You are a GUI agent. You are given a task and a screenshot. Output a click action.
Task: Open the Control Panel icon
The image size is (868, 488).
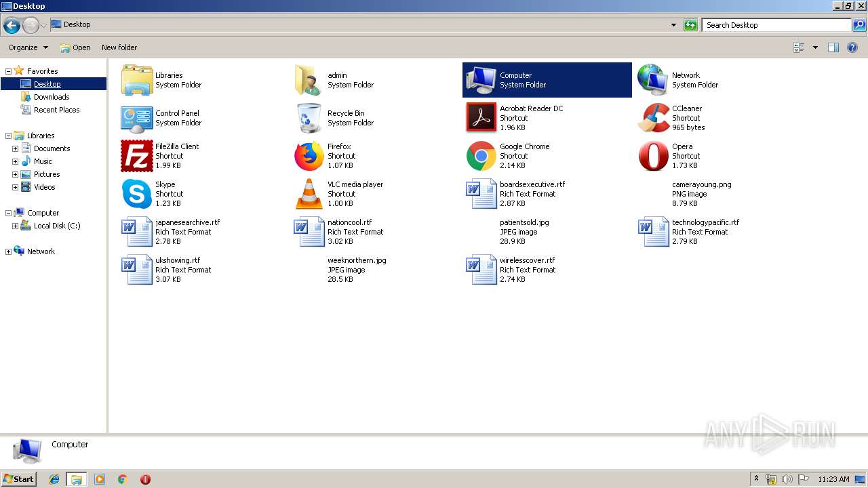[x=137, y=118]
